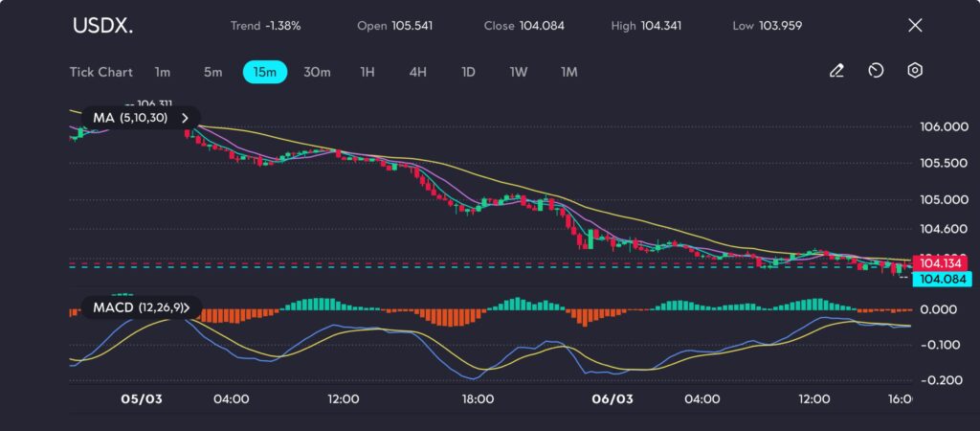Click the red 104.134 price label
The width and height of the screenshot is (980, 431).
coord(938,262)
